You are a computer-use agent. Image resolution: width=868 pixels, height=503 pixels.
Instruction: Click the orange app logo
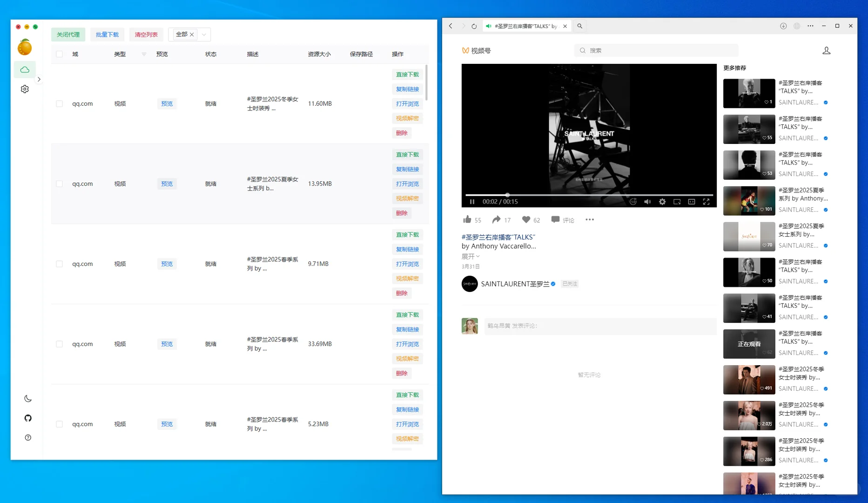[25, 47]
